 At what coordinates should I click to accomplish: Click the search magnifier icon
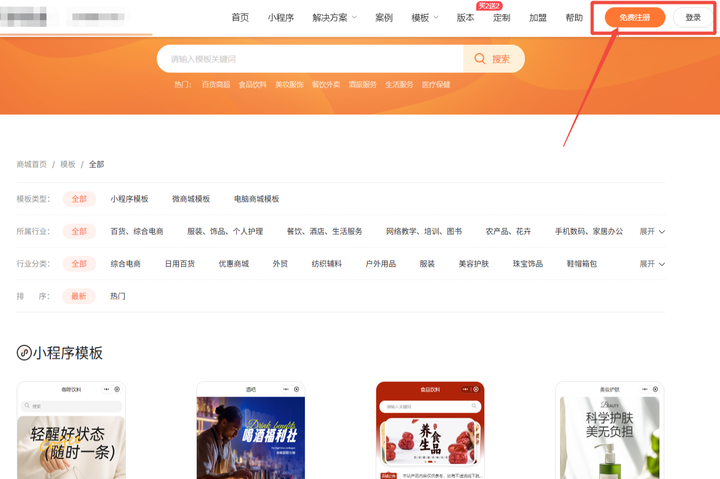click(480, 59)
